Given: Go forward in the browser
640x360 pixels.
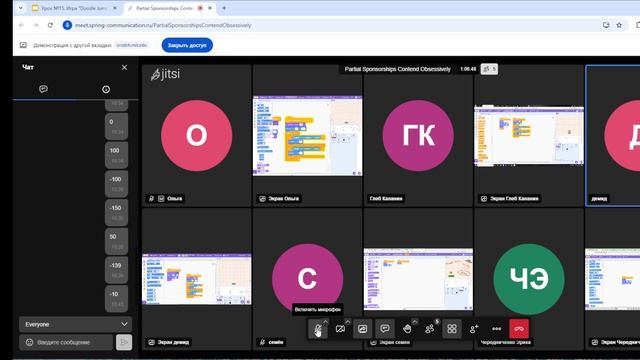Looking at the screenshot, I should pyautogui.click(x=36, y=25).
